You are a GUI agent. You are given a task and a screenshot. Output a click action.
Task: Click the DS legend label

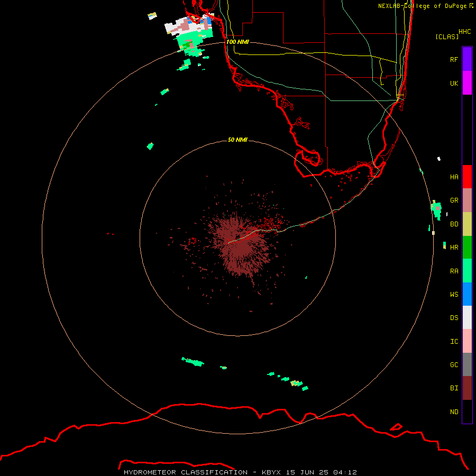pyautogui.click(x=454, y=318)
